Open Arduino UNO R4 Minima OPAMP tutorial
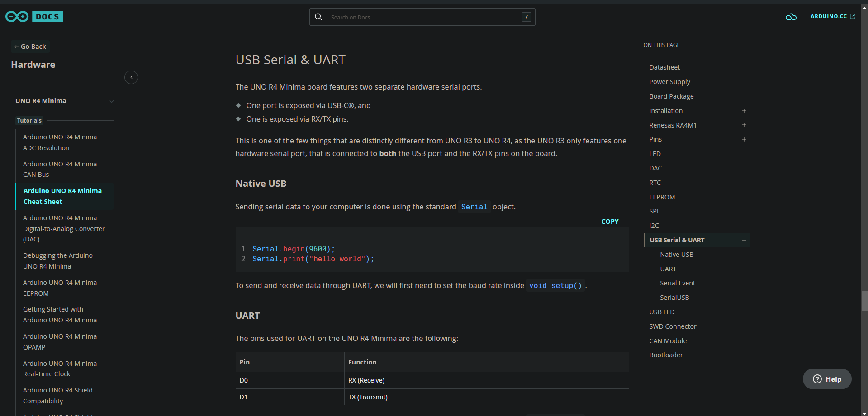Screen dimensions: 868x416 60,342
